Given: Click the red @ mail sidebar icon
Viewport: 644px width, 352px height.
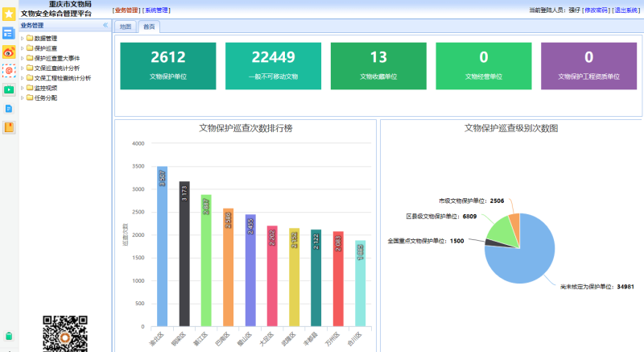Looking at the screenshot, I should [x=9, y=71].
